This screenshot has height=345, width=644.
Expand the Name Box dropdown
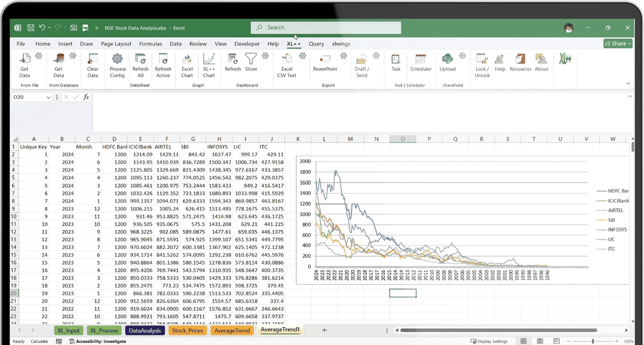tap(48, 97)
